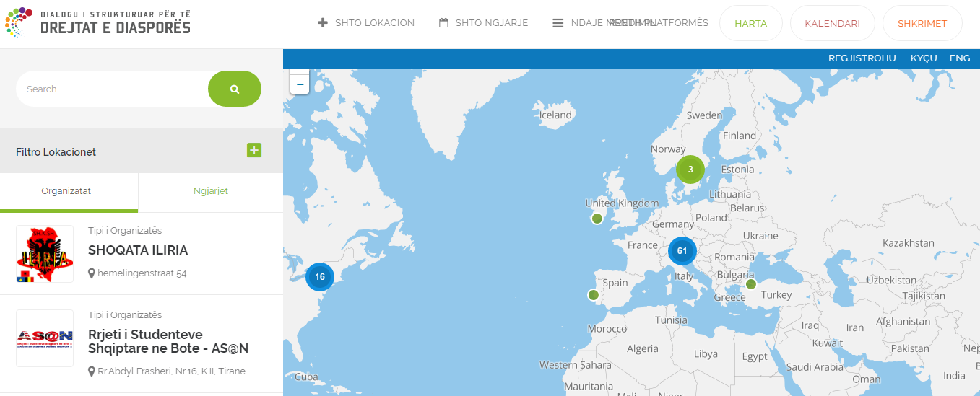
Task: Open the Harta view
Action: (x=750, y=23)
